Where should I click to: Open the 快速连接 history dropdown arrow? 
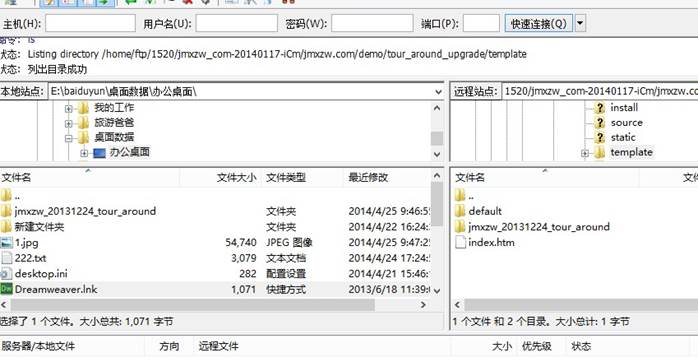tap(580, 23)
